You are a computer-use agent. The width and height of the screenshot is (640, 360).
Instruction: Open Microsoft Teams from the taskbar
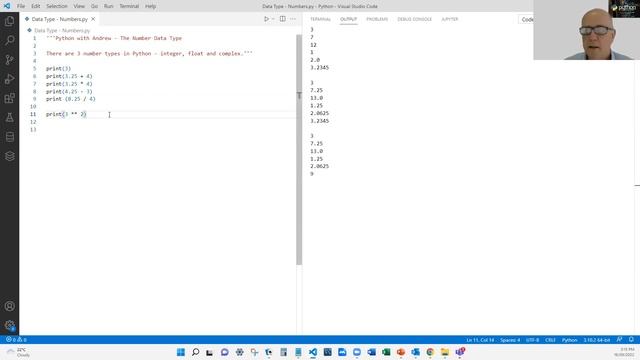pyautogui.click(x=460, y=352)
